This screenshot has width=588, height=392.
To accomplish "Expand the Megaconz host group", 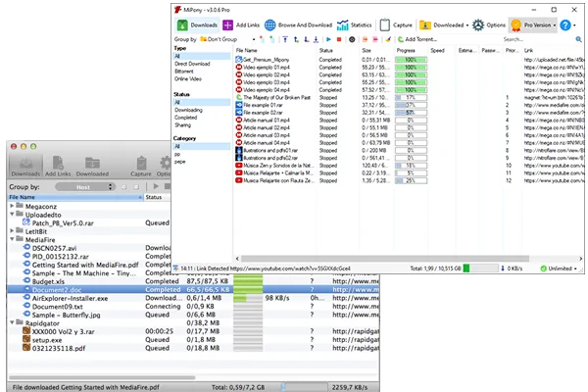I will pos(13,207).
